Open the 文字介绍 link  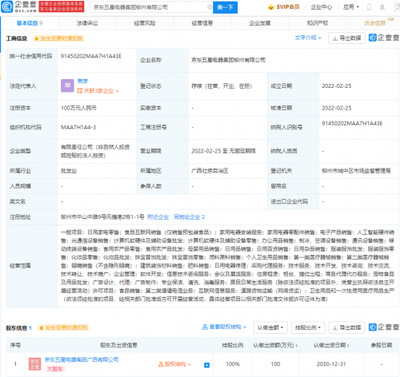(308, 38)
